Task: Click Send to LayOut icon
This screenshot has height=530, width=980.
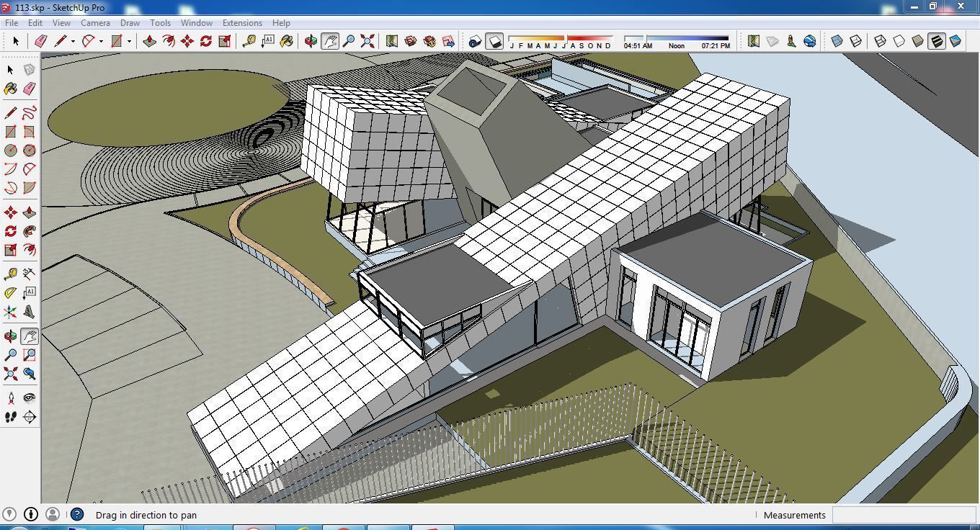Action: pyautogui.click(x=448, y=41)
